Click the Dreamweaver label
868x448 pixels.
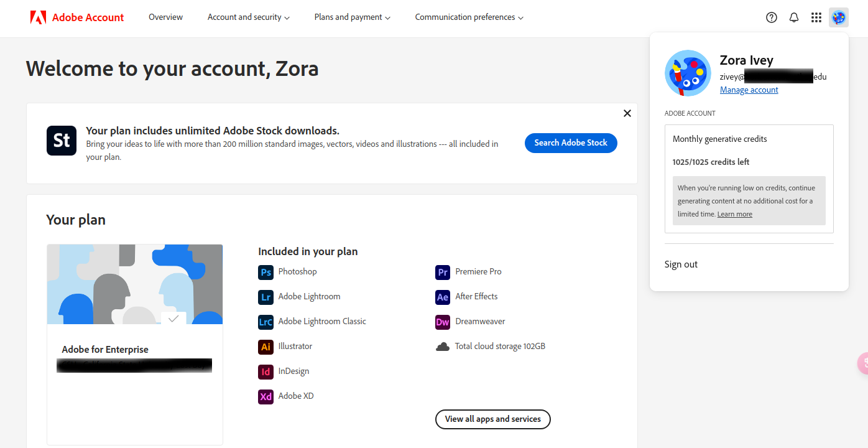pos(480,322)
